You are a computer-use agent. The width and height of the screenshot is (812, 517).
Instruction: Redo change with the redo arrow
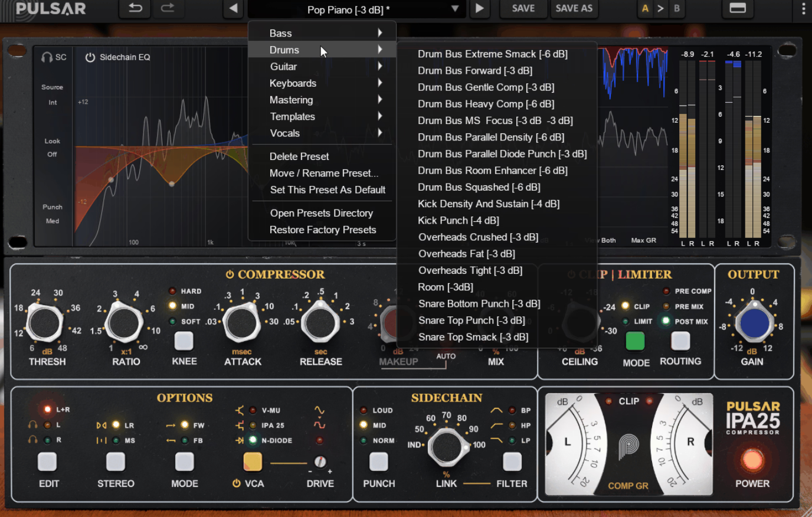[x=168, y=8]
